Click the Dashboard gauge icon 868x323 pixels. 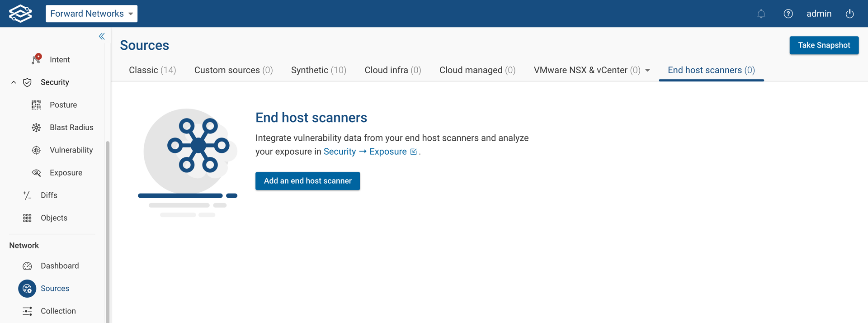click(x=27, y=266)
